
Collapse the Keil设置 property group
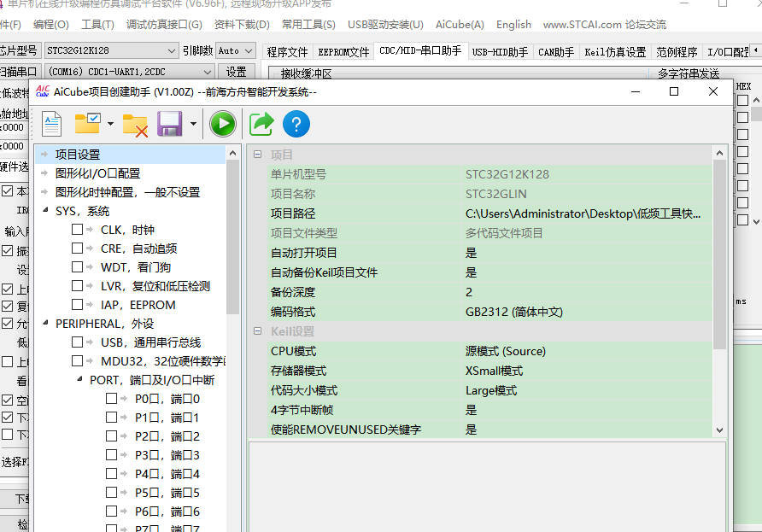tap(259, 331)
